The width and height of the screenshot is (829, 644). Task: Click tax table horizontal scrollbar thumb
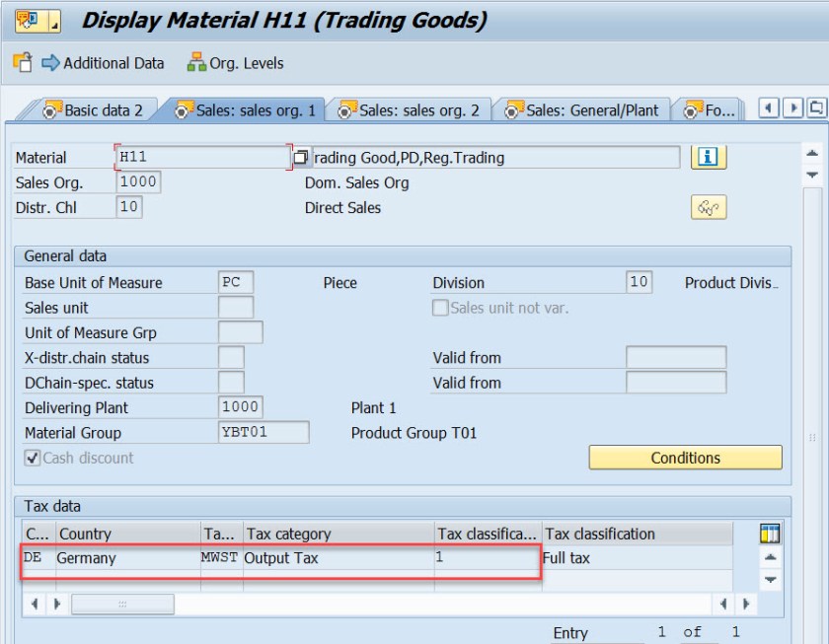pyautogui.click(x=122, y=604)
